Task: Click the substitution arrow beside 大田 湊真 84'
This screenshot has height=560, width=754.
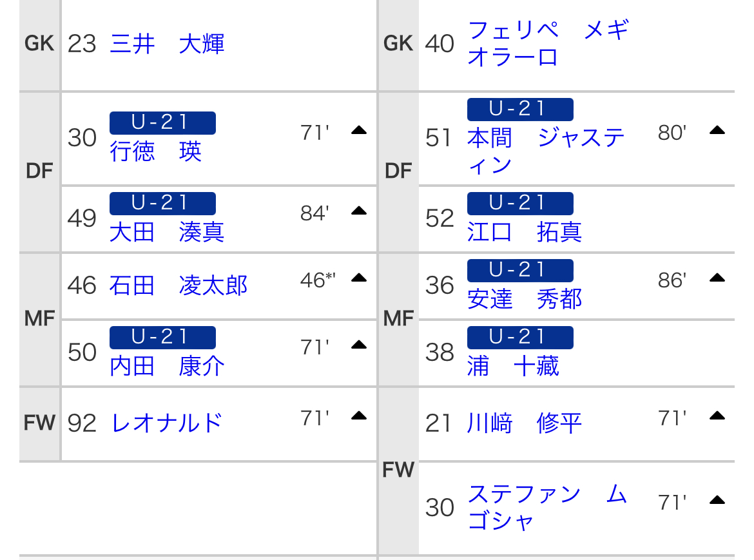Action: (x=359, y=211)
